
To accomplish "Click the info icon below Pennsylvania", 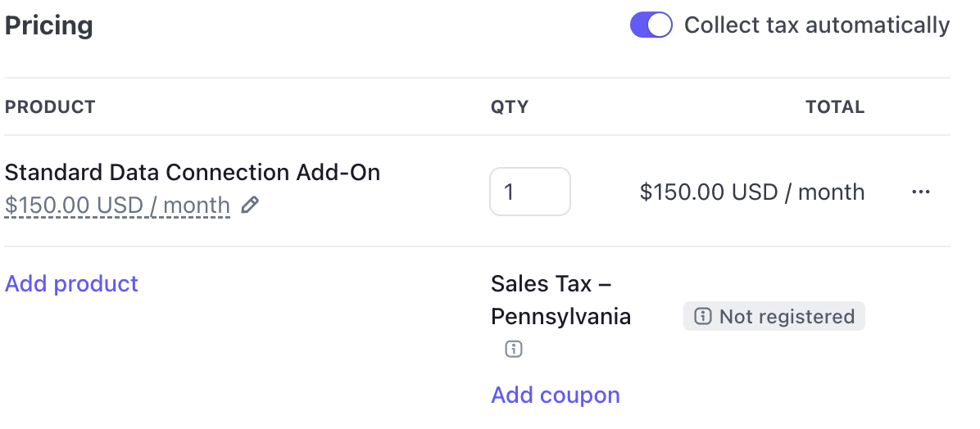I will (513, 349).
